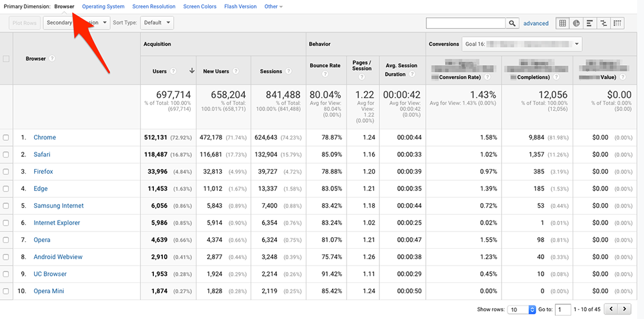Click the Go to page number field

pos(563,309)
